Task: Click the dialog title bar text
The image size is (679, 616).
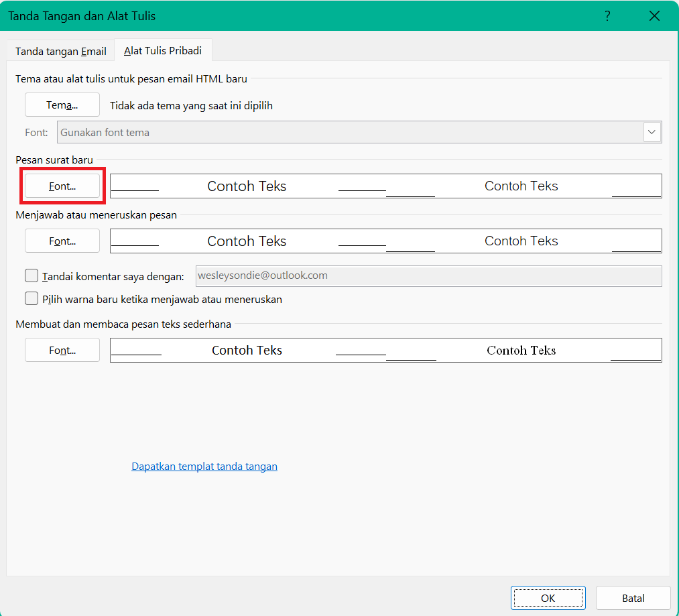Action: click(x=82, y=16)
